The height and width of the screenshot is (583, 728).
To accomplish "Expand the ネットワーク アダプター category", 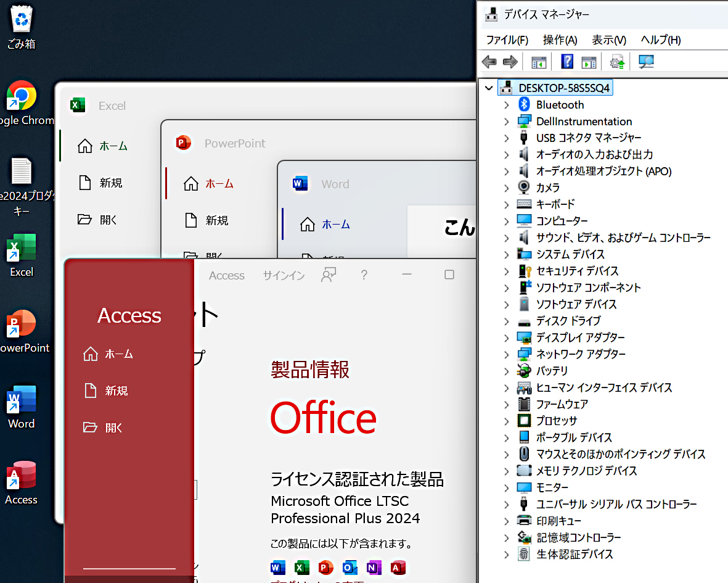I will pyautogui.click(x=507, y=355).
